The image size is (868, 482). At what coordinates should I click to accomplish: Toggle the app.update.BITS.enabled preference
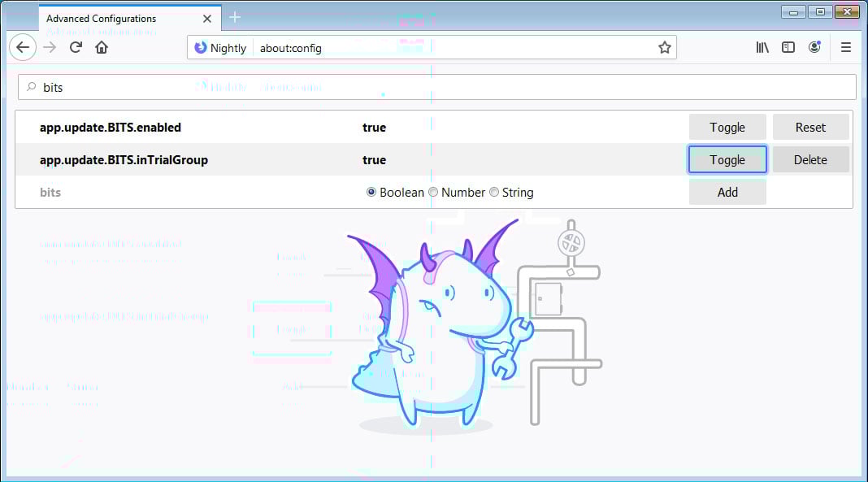(x=727, y=127)
